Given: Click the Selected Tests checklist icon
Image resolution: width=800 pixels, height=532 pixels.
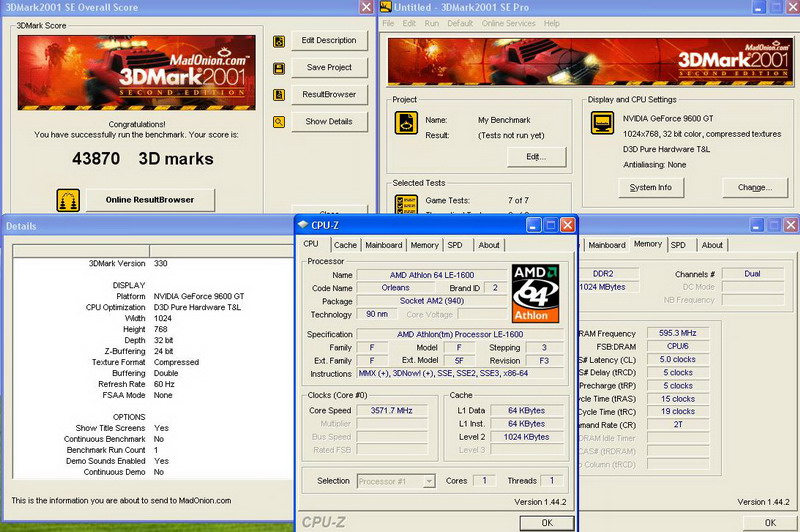Looking at the screenshot, I should 406,204.
